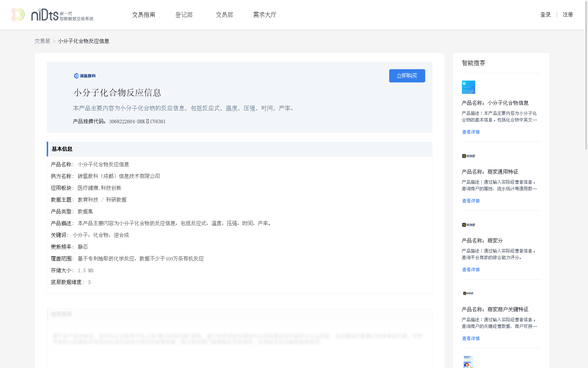The width and height of the screenshot is (588, 368).
Task: Click the product code 3068222604-DBKⅡCV6301
Action: pos(137,121)
